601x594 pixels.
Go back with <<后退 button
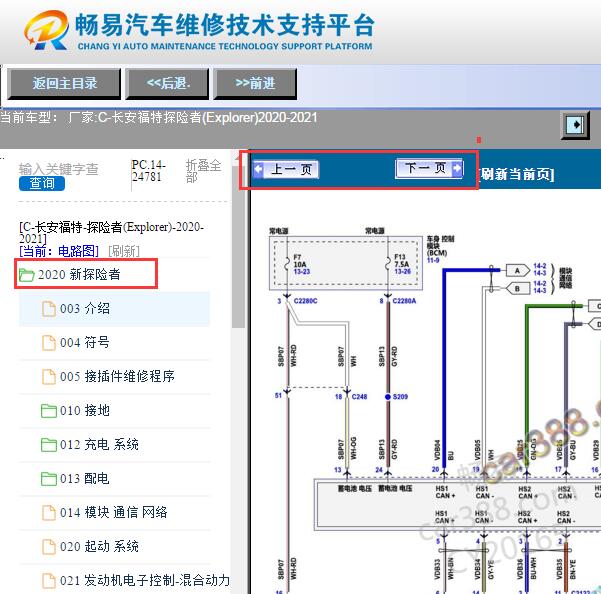click(x=167, y=84)
